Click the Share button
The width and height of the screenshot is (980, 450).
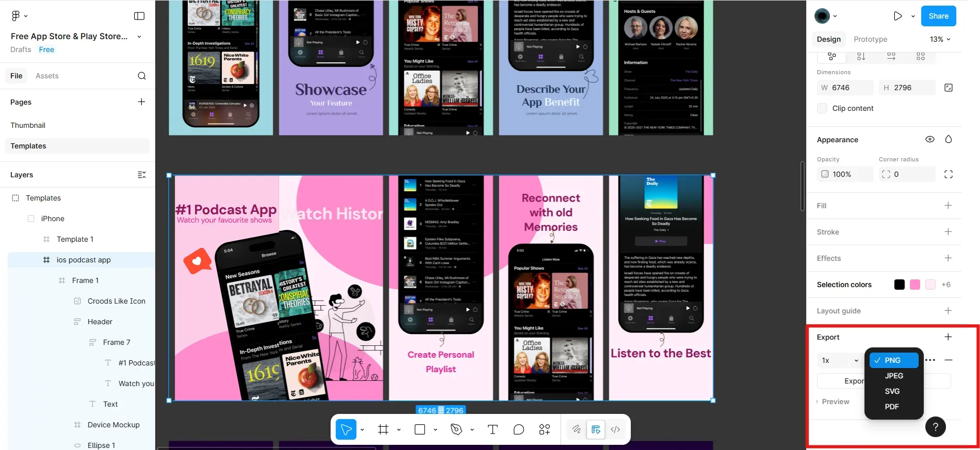[x=939, y=16]
